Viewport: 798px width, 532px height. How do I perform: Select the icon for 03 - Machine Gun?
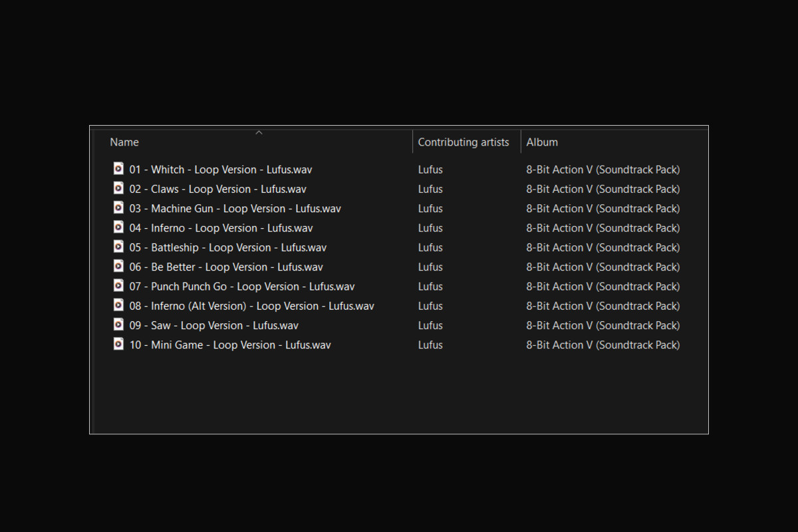coord(118,207)
